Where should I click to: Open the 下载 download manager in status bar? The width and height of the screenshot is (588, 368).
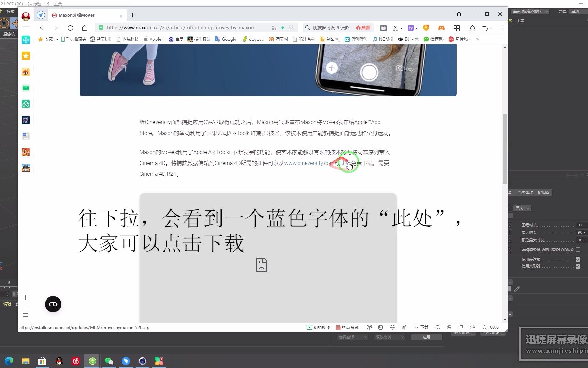pos(421,327)
